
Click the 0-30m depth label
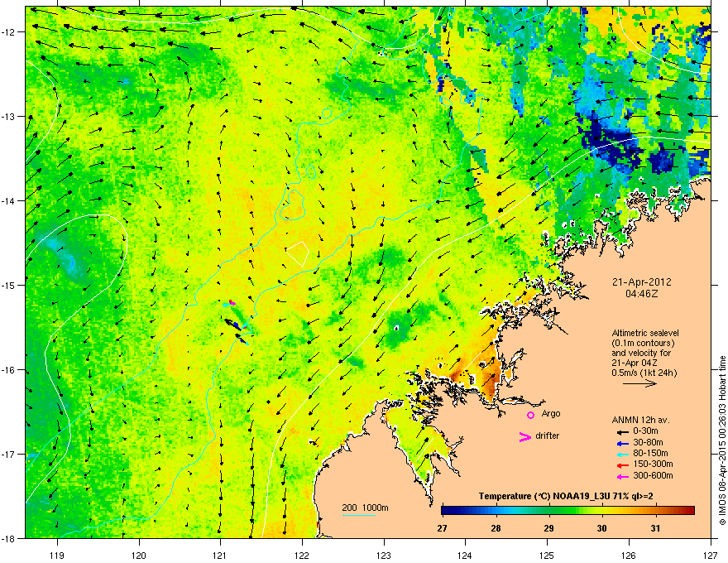pyautogui.click(x=645, y=431)
